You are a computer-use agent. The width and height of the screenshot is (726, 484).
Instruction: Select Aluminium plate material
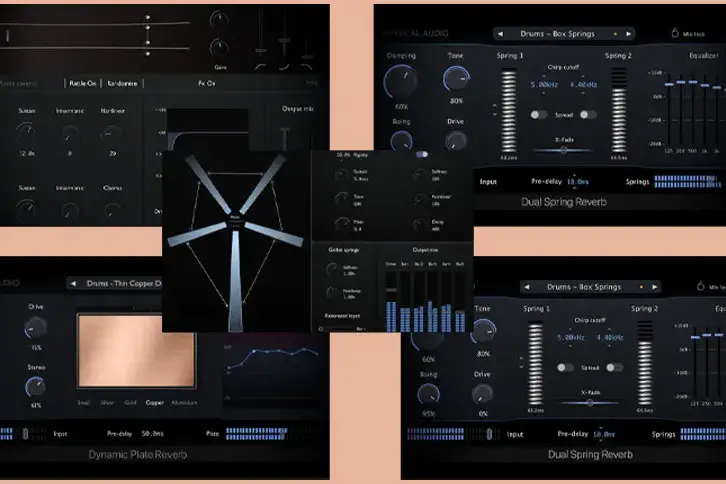184,403
